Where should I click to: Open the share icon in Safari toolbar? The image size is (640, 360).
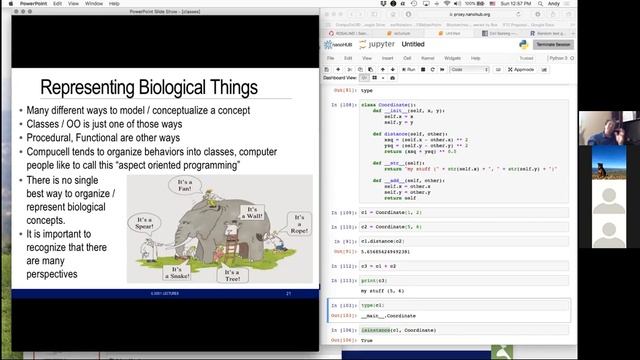point(553,14)
